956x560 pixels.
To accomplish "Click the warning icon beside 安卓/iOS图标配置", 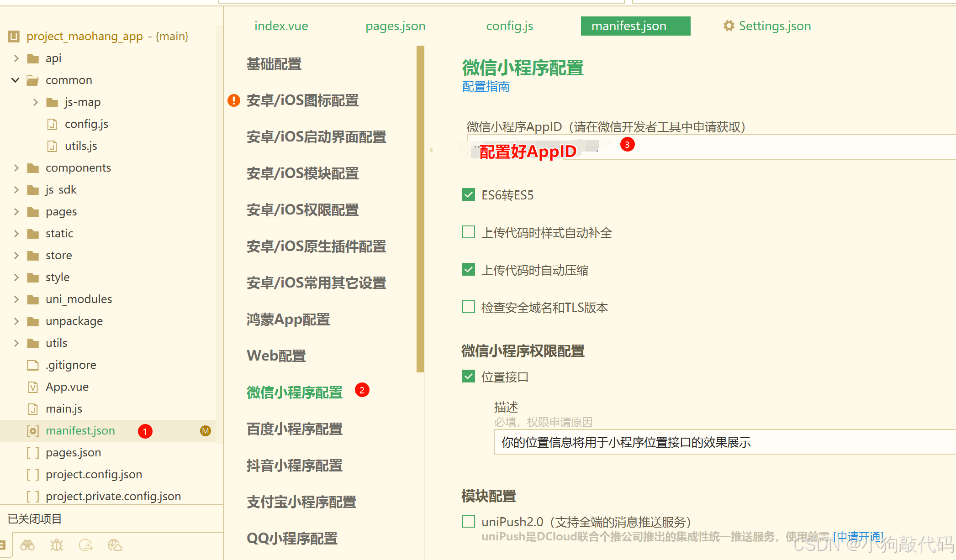I will [234, 100].
